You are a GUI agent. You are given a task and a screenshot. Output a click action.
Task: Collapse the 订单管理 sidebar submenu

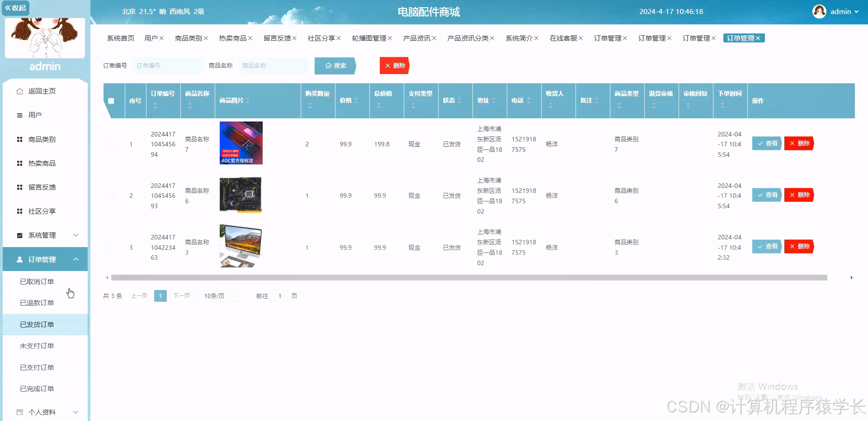click(76, 259)
